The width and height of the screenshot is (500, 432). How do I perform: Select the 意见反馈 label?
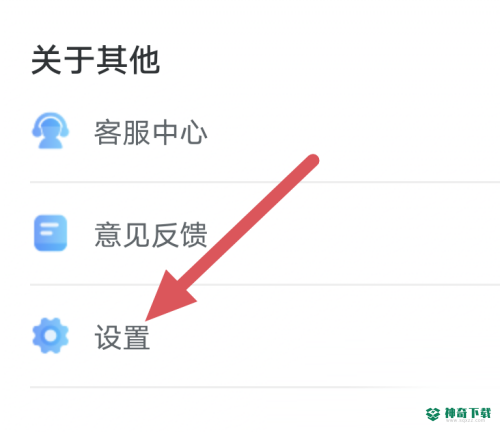(151, 235)
